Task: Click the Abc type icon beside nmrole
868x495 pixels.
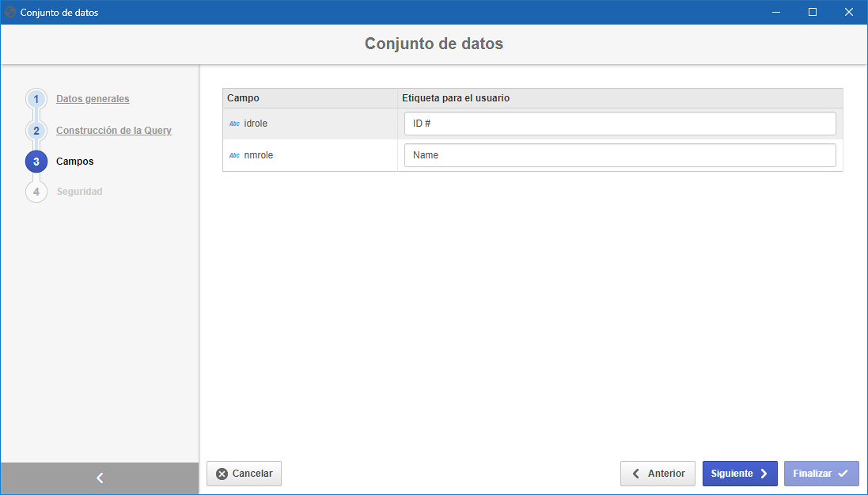Action: point(234,155)
